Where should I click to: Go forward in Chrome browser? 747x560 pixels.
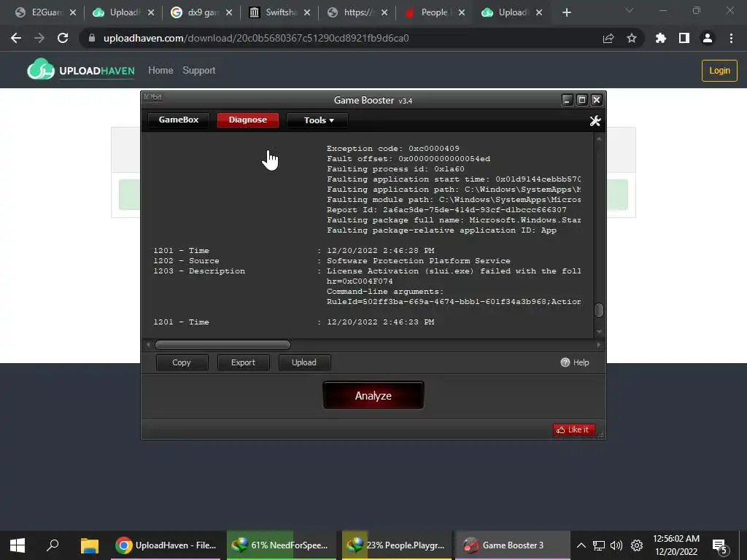pyautogui.click(x=39, y=38)
